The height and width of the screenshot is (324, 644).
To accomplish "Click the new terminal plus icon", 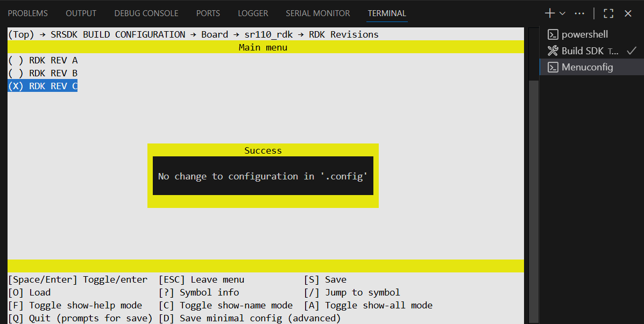I will pyautogui.click(x=549, y=13).
